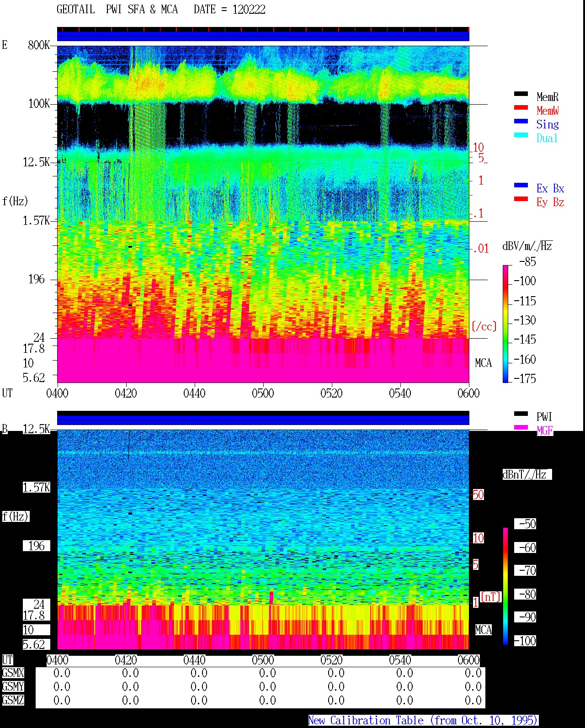
Task: Click the dBV/m electric field color scale bar
Action: tap(505, 324)
